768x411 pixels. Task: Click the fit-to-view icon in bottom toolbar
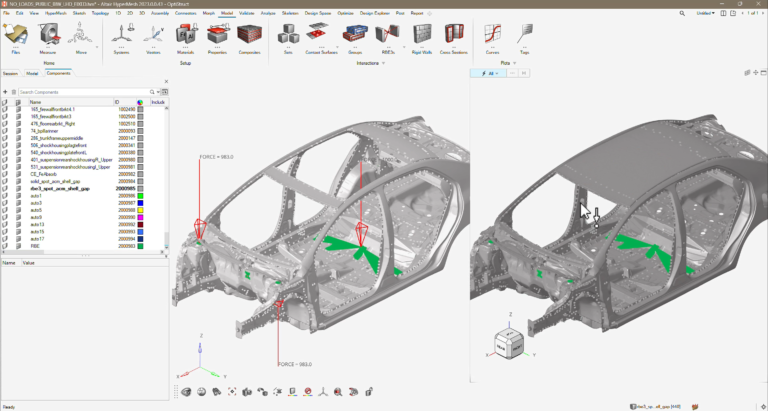click(x=232, y=392)
